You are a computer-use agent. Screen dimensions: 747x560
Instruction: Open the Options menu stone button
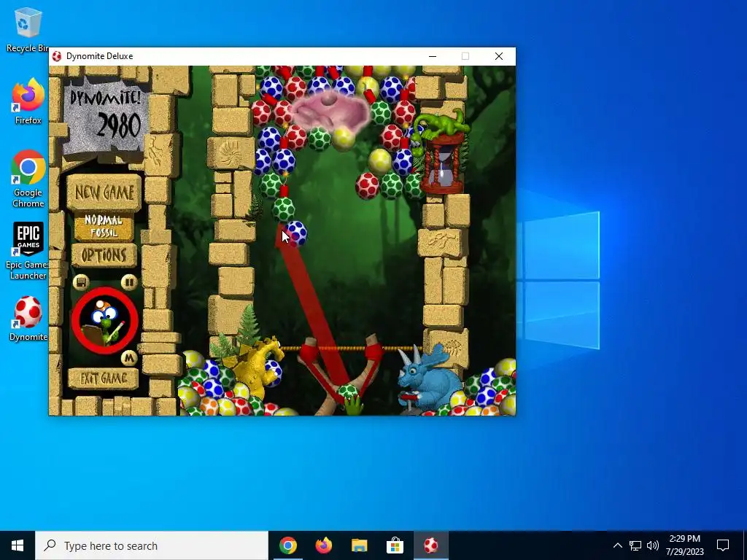click(104, 256)
